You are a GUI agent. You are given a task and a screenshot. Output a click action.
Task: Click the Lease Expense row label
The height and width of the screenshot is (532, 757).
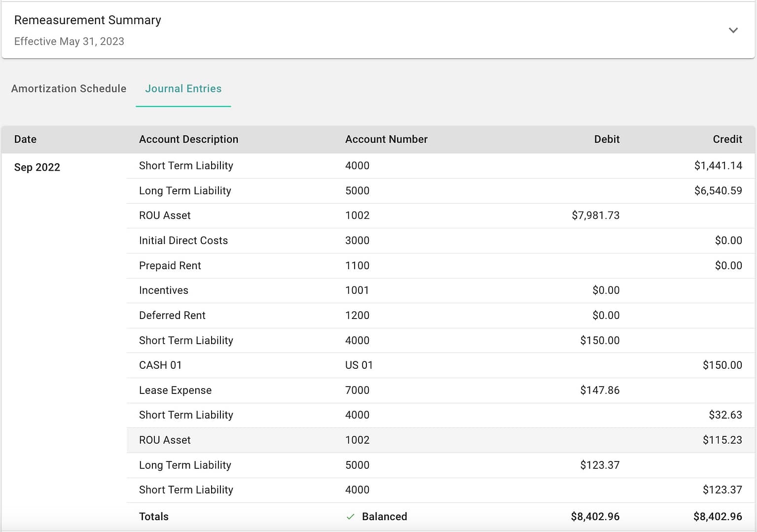pyautogui.click(x=175, y=390)
